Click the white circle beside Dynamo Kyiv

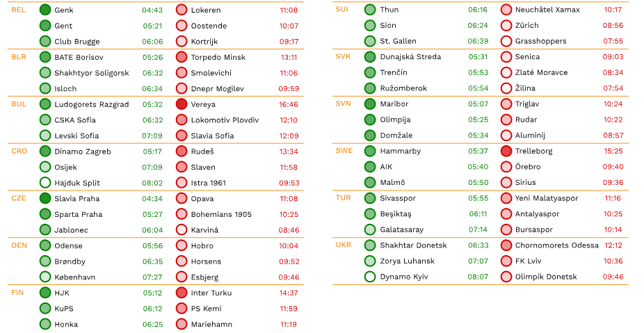coord(370,277)
